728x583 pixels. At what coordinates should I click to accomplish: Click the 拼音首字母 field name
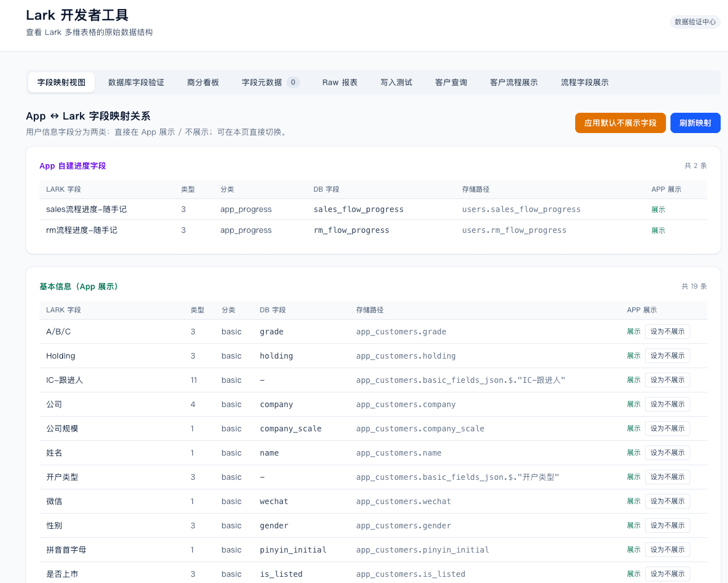point(66,550)
